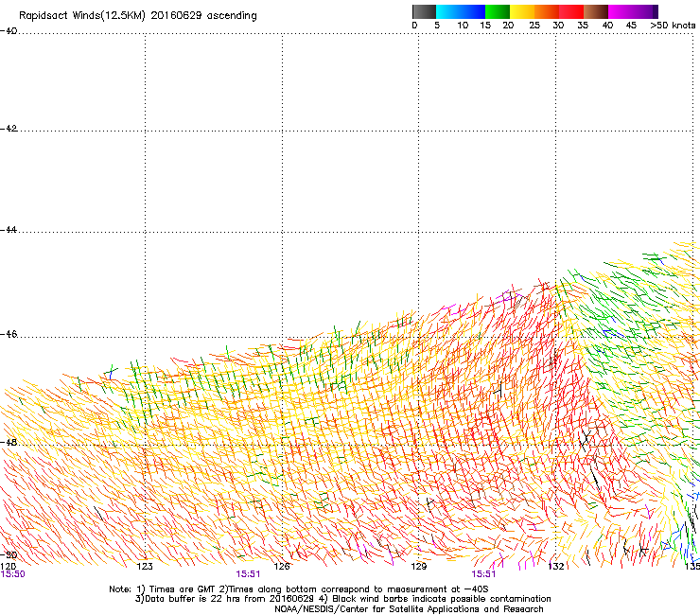Click the -44 latitude axis label

tap(9, 230)
